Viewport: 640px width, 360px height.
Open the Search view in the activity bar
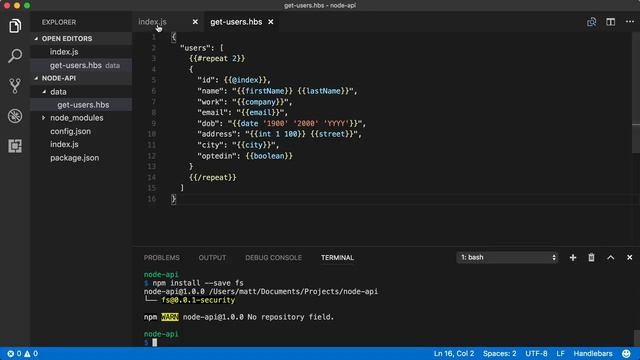coord(15,56)
